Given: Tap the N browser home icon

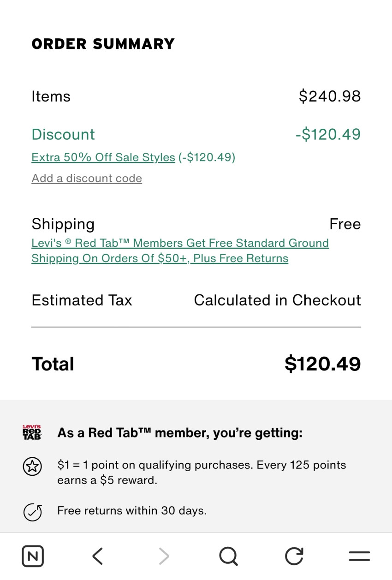Looking at the screenshot, I should pyautogui.click(x=33, y=556).
